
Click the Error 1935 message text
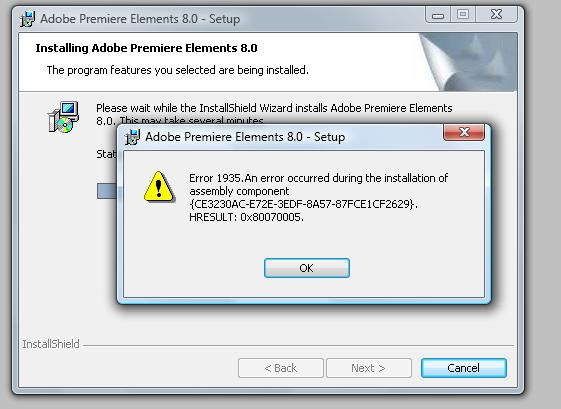coord(318,198)
